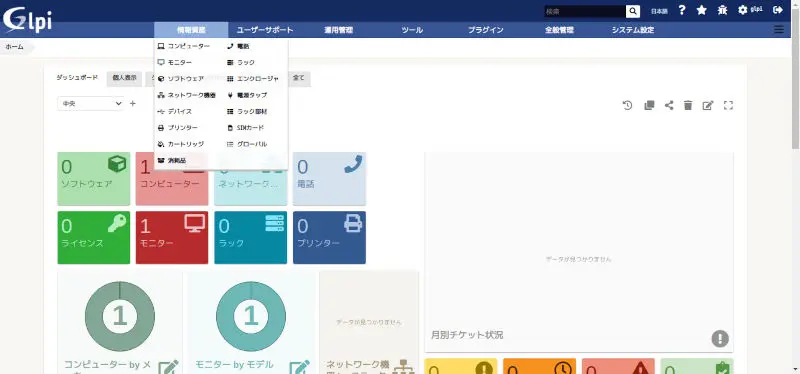Click server icon on ラック card
Image resolution: width=800 pixels, height=374 pixels.
pyautogui.click(x=274, y=223)
